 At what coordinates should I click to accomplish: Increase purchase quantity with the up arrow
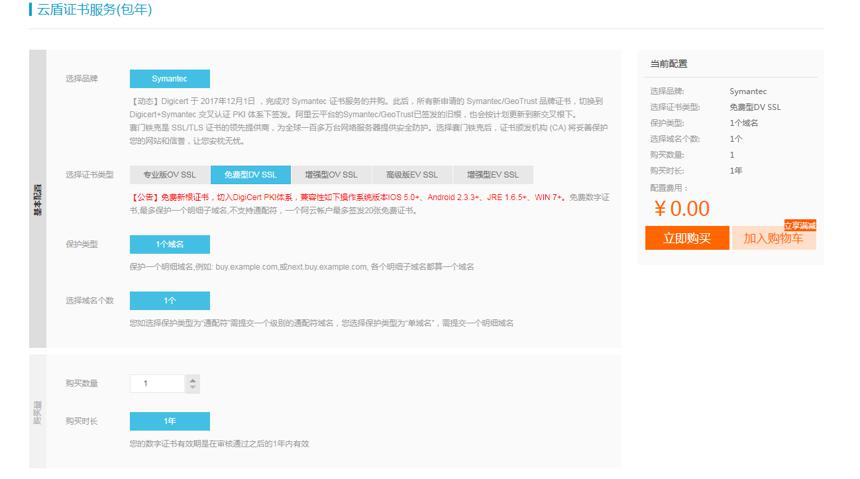click(193, 379)
